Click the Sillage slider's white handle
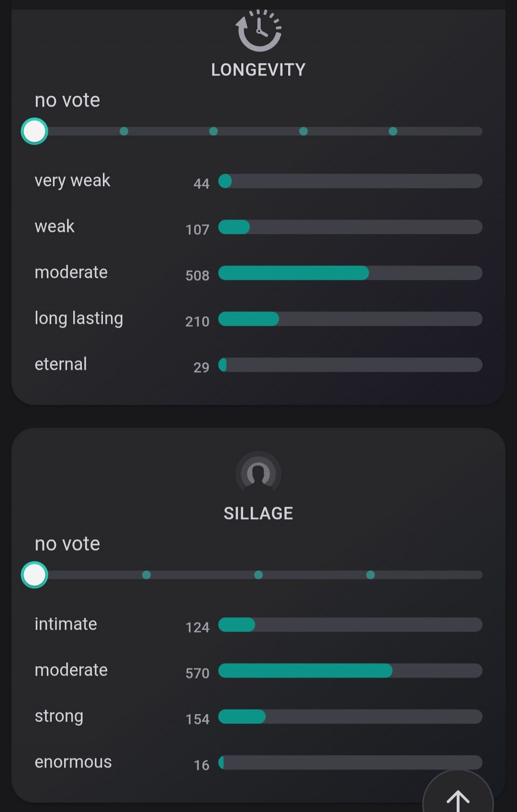 click(34, 575)
